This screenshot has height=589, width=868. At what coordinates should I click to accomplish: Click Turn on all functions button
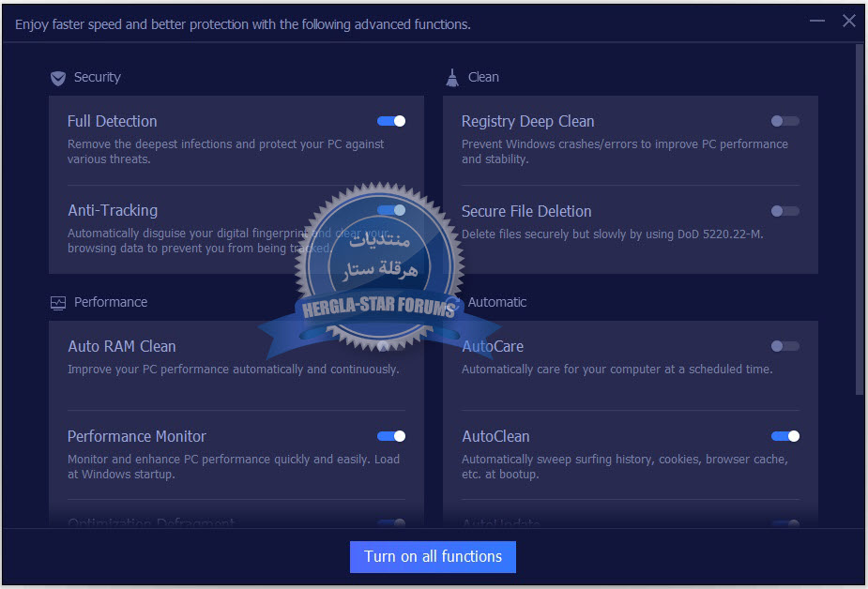(x=433, y=556)
